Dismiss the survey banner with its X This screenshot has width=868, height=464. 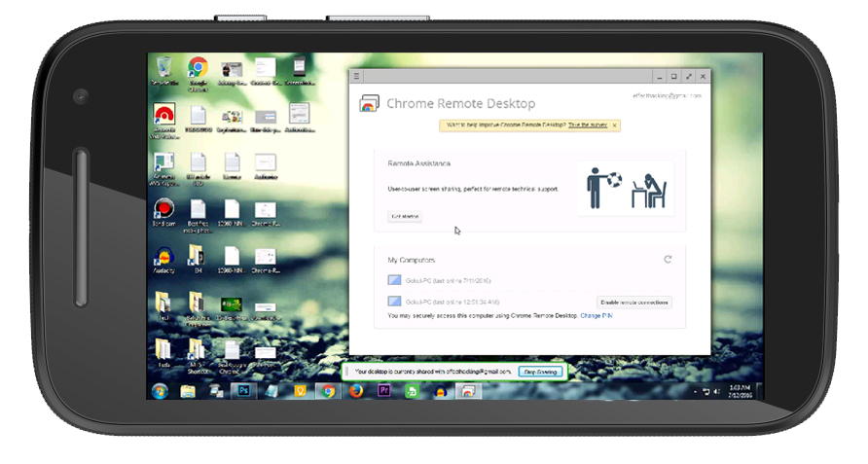pos(614,125)
